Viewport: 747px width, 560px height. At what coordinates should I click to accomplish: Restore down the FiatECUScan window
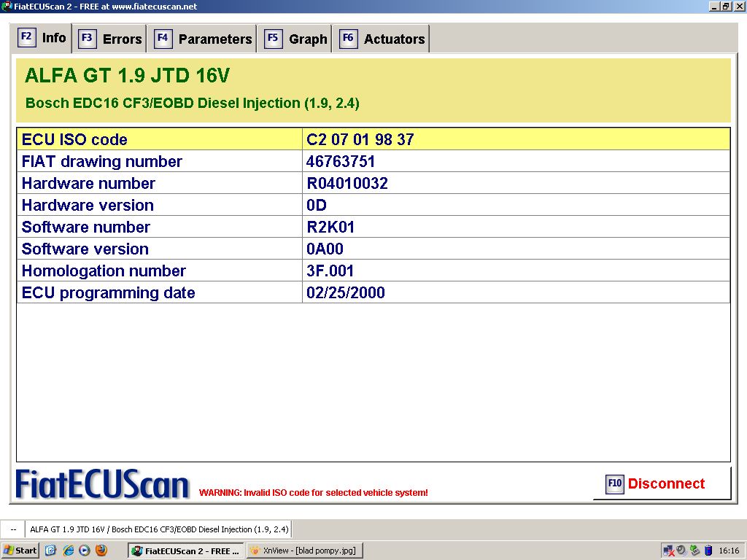(726, 6)
